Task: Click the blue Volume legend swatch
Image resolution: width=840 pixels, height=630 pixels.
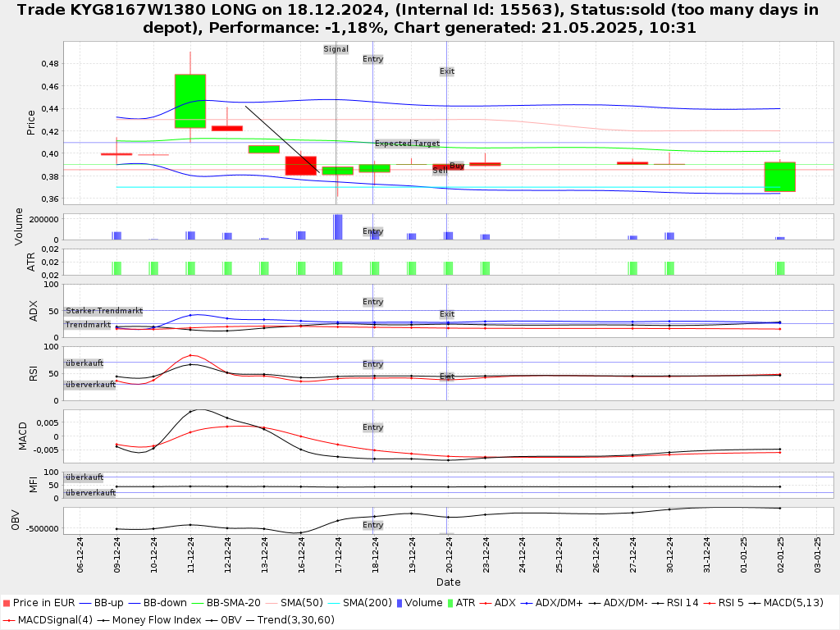Action: point(399,603)
